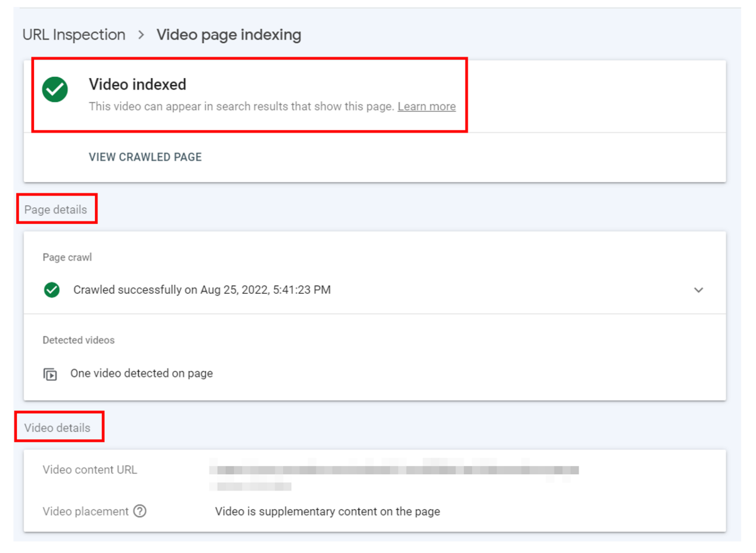Image resolution: width=756 pixels, height=553 pixels.
Task: Click One video detected on page text
Action: coord(141,373)
